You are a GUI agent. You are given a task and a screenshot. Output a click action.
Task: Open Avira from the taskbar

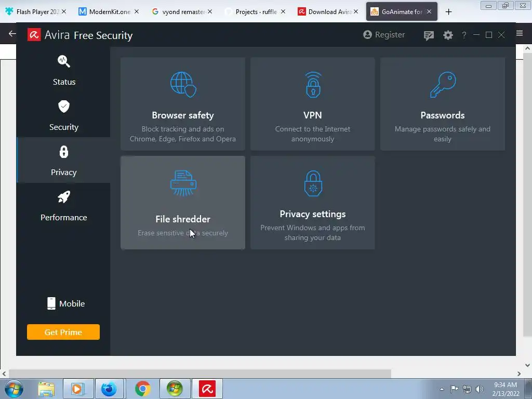pos(207,389)
